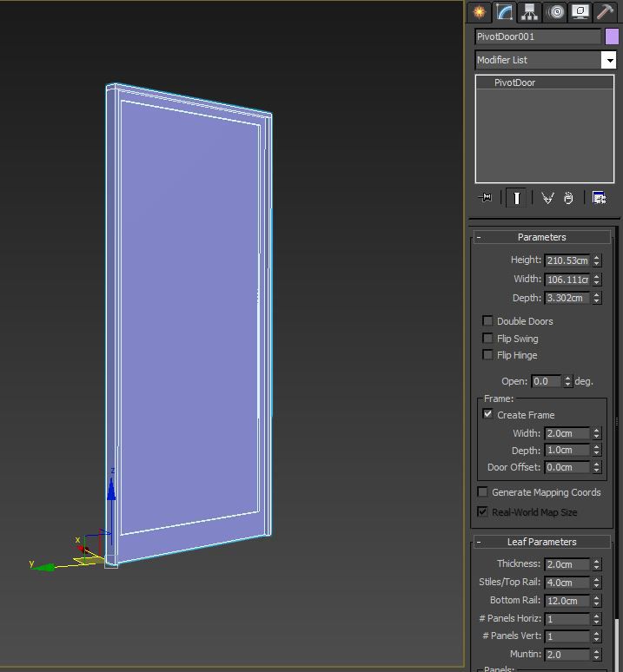Click the Open degrees field
This screenshot has height=672, width=623.
click(546, 381)
